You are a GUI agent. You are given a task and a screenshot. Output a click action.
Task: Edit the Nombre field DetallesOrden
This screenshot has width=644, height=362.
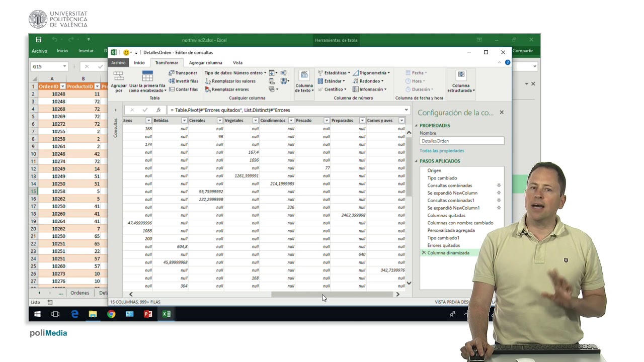[x=461, y=141]
